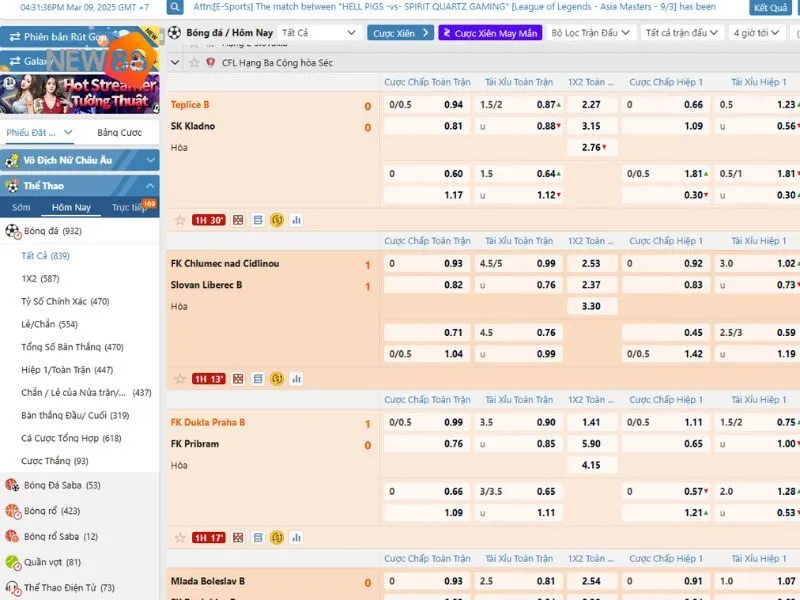Viewport: 800px width, 600px height.
Task: Click the Bóng rổ basketball sidebar icon
Action: (x=12, y=511)
